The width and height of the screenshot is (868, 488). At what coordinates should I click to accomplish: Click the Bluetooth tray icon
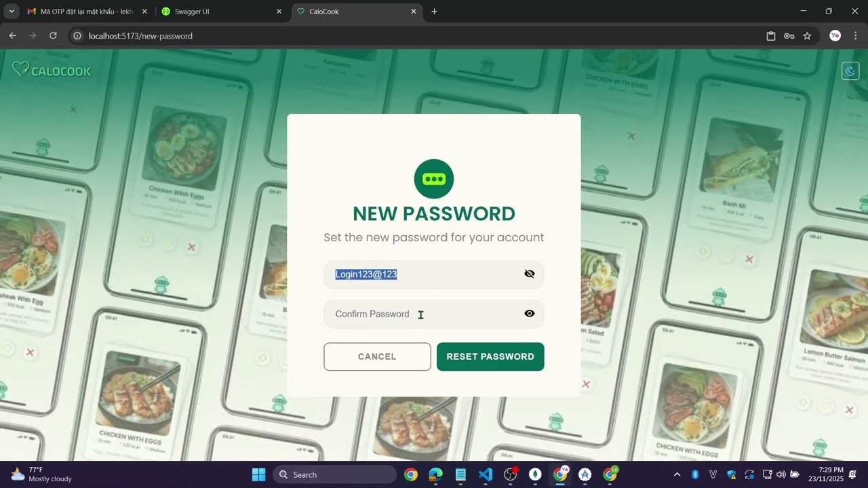click(x=695, y=474)
